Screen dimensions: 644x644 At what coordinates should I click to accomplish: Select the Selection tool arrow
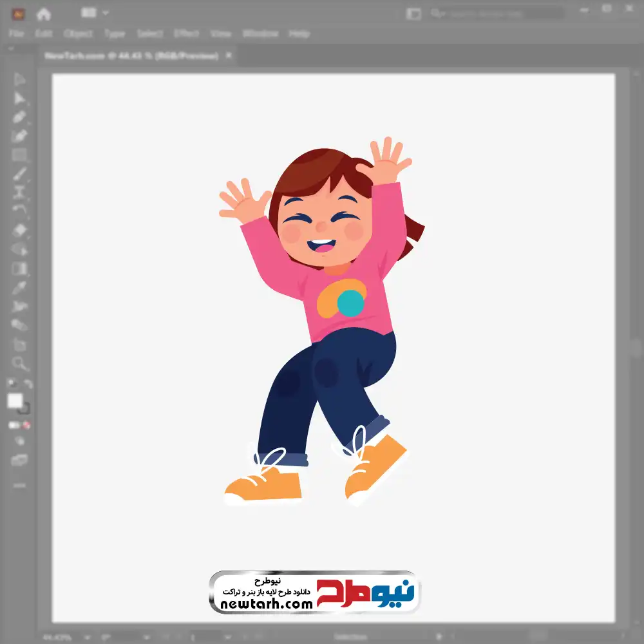[x=19, y=80]
